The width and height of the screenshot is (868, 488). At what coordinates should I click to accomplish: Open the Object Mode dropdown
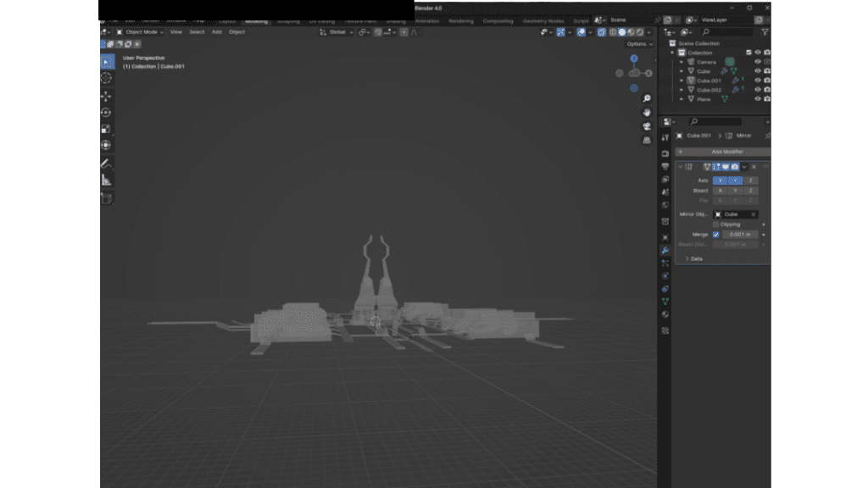click(140, 32)
